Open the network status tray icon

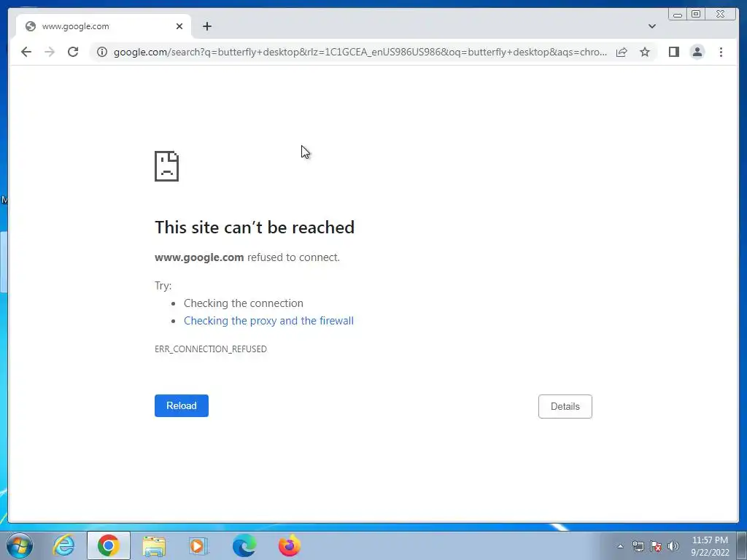tap(638, 546)
